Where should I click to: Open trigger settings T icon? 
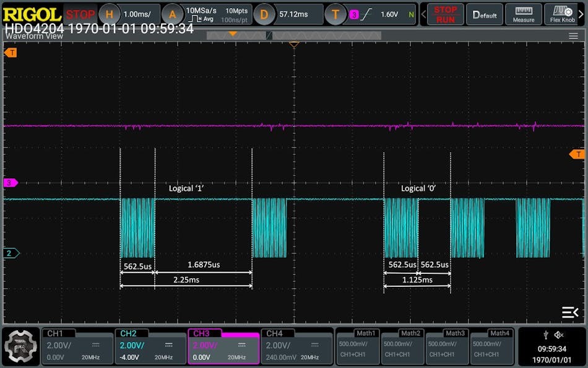click(x=335, y=14)
